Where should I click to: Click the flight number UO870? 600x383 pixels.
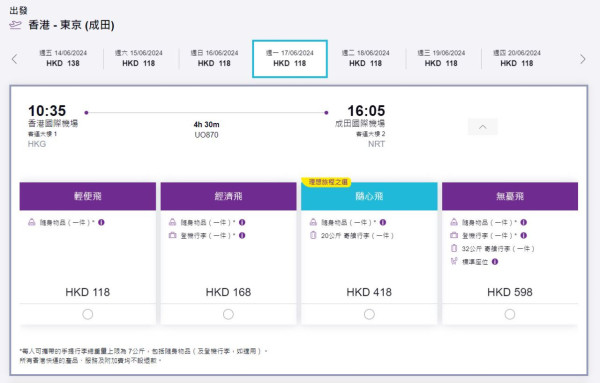(207, 135)
